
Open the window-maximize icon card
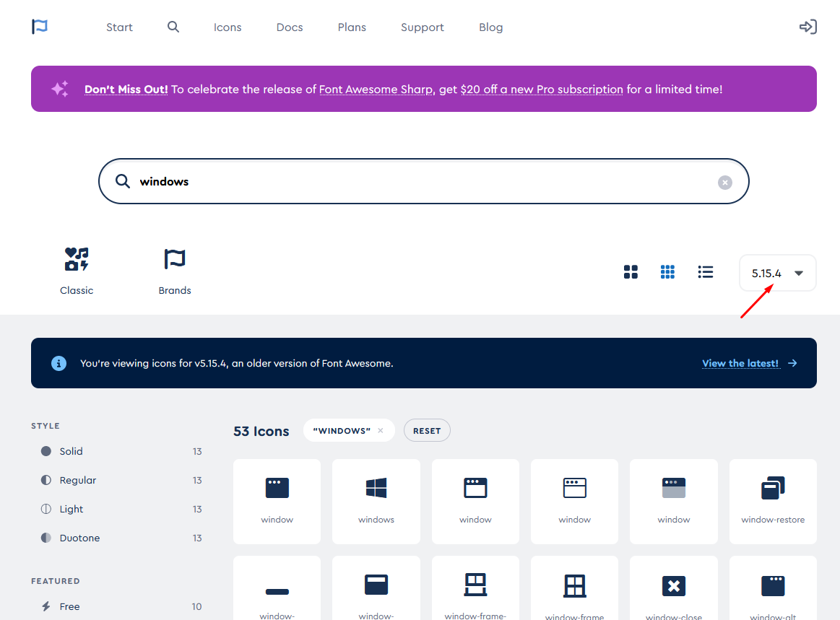(x=376, y=588)
